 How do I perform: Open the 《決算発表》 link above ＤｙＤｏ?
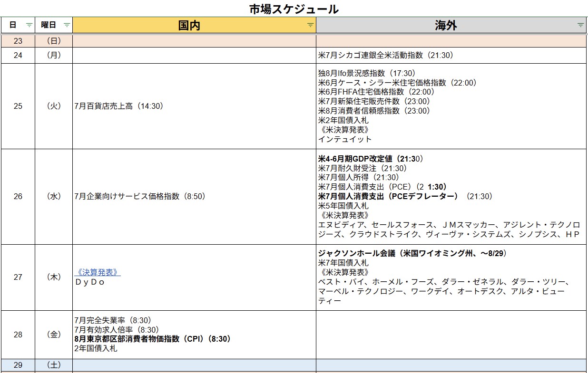coord(98,272)
